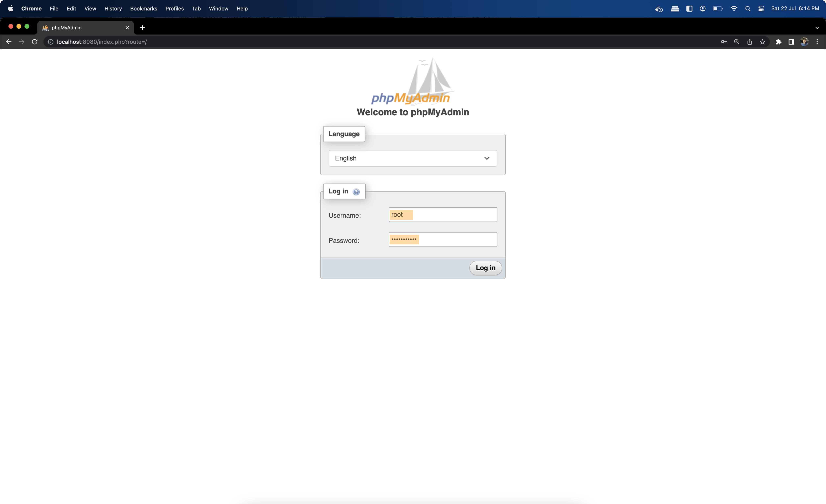Open the Chrome three-dot menu
This screenshot has width=826, height=504.
(817, 42)
